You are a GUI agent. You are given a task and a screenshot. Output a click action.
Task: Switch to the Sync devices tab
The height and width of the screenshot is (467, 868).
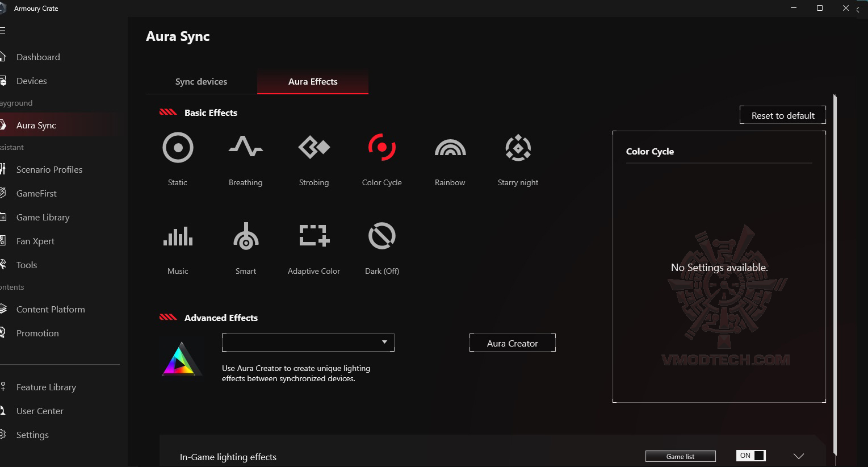201,82
